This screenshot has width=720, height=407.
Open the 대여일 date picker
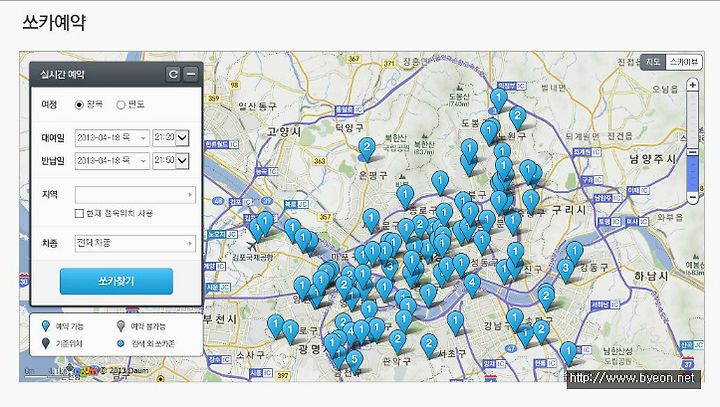coord(112,137)
